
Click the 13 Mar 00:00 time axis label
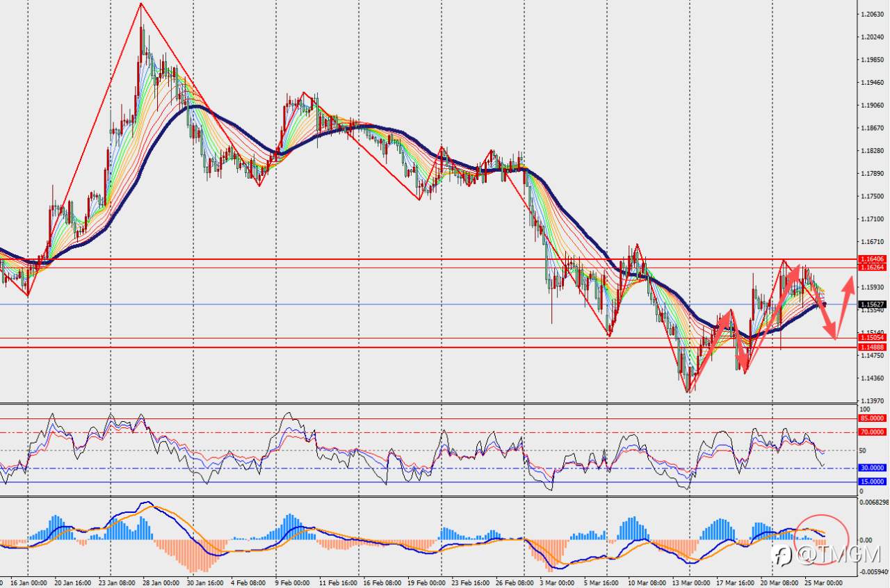coord(691,582)
